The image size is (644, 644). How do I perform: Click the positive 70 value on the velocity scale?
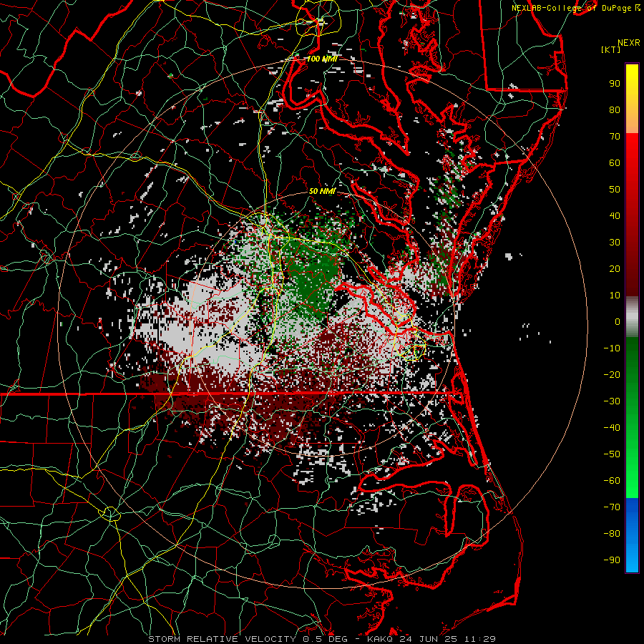click(x=615, y=137)
